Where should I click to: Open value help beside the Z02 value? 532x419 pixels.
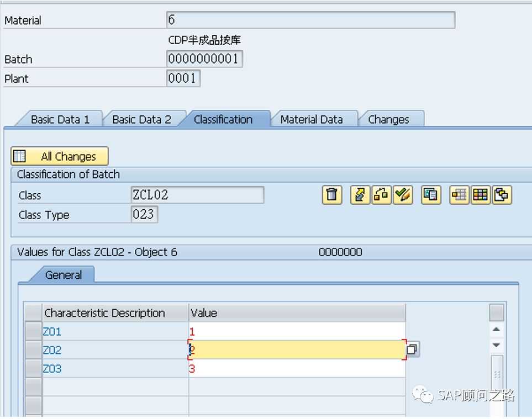pos(413,349)
